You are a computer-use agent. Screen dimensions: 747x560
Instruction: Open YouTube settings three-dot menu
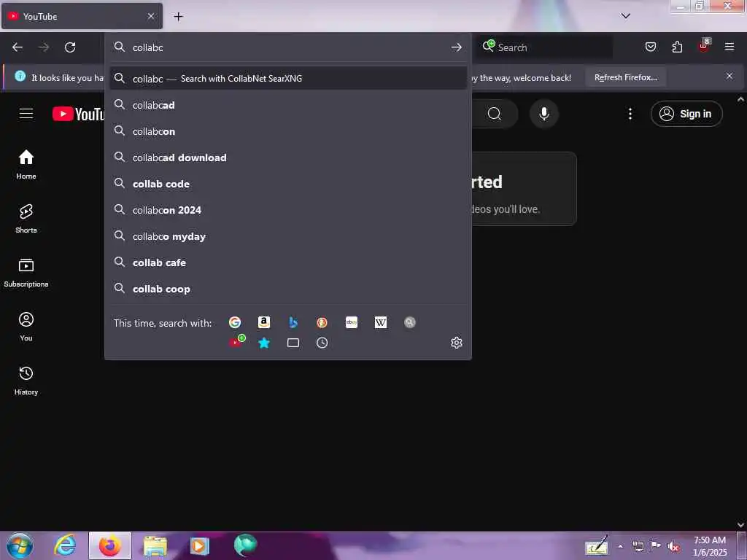point(630,114)
